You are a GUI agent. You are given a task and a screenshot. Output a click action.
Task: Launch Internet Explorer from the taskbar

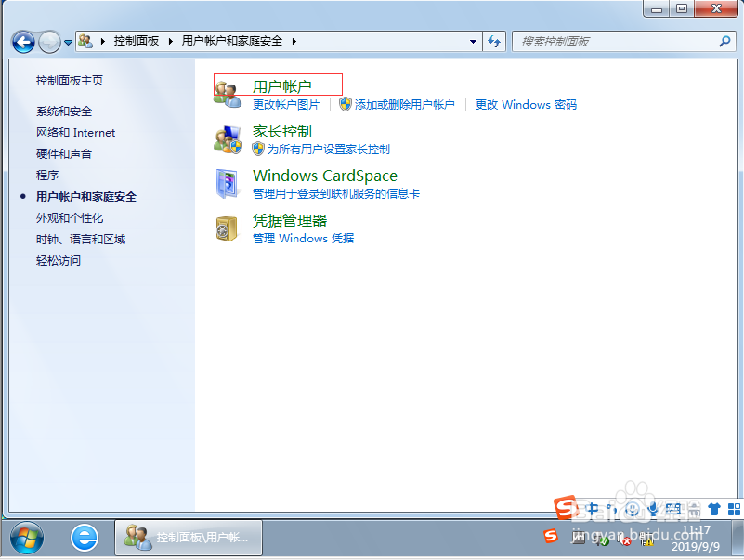coord(85,536)
